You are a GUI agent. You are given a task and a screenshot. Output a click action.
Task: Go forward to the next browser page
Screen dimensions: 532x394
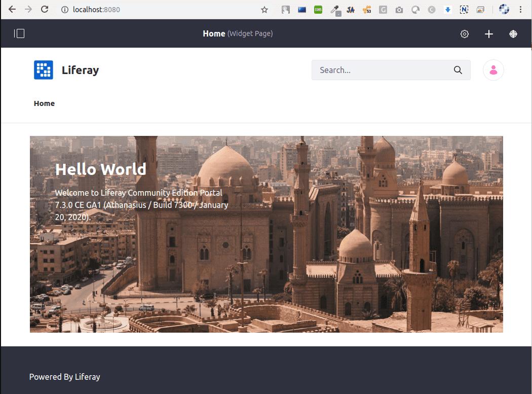click(x=28, y=10)
